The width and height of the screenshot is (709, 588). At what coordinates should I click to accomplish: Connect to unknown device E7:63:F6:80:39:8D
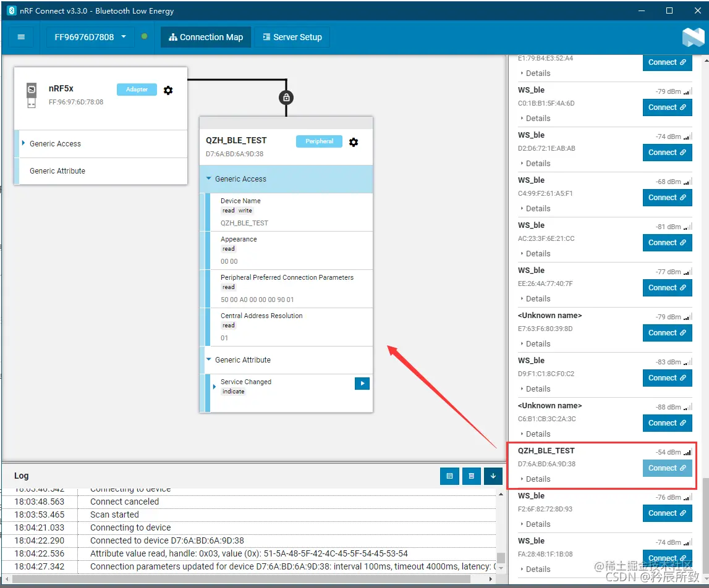pos(668,333)
